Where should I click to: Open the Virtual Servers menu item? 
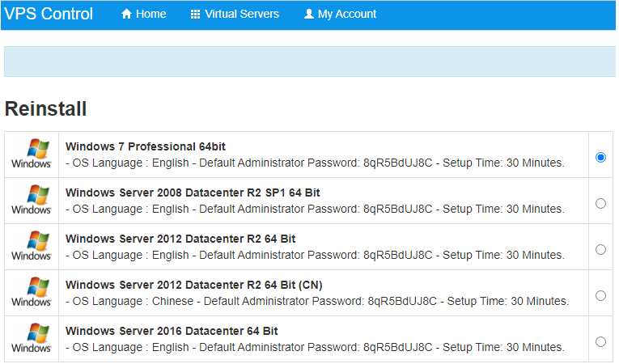pos(241,15)
